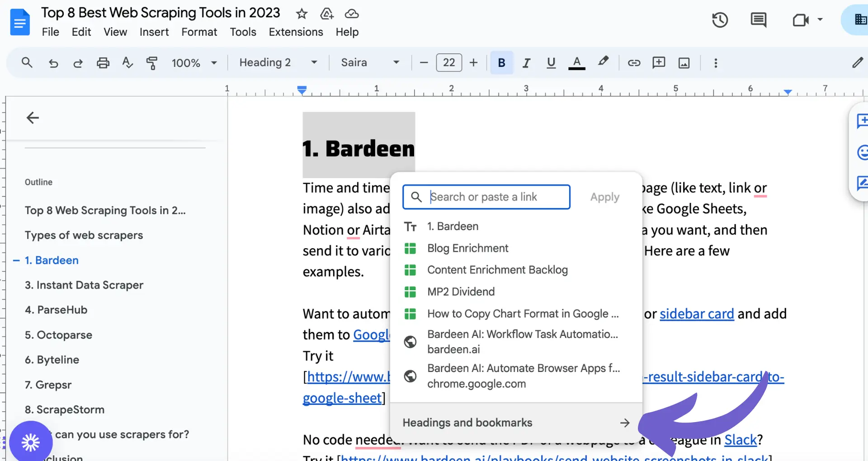
Task: Redo the last action
Action: click(x=78, y=63)
